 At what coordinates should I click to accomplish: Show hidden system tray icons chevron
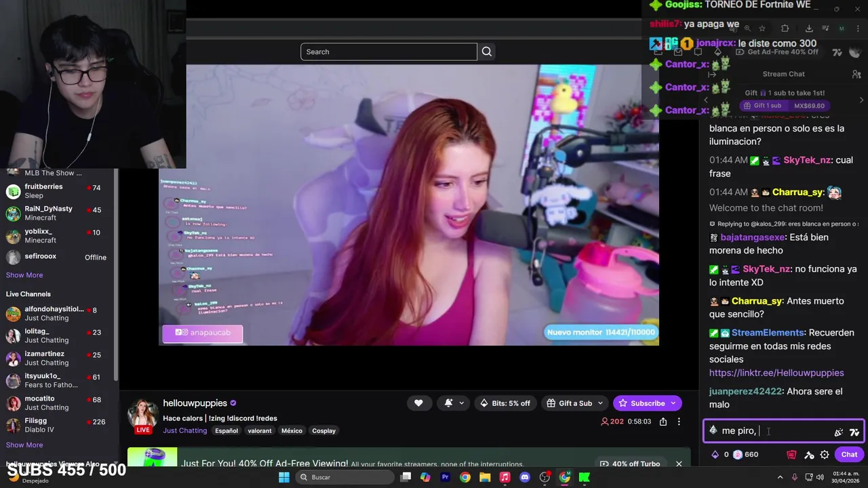point(781,477)
